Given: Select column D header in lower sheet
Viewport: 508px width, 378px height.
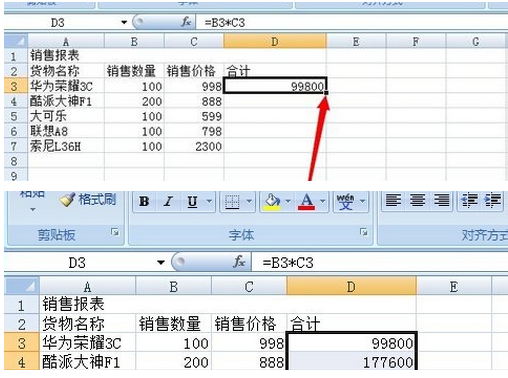Looking at the screenshot, I should click(351, 287).
